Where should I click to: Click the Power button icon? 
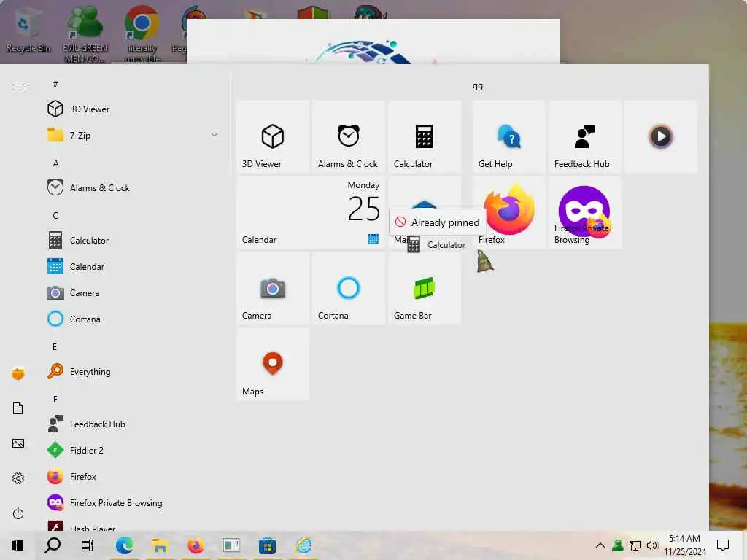pyautogui.click(x=18, y=513)
